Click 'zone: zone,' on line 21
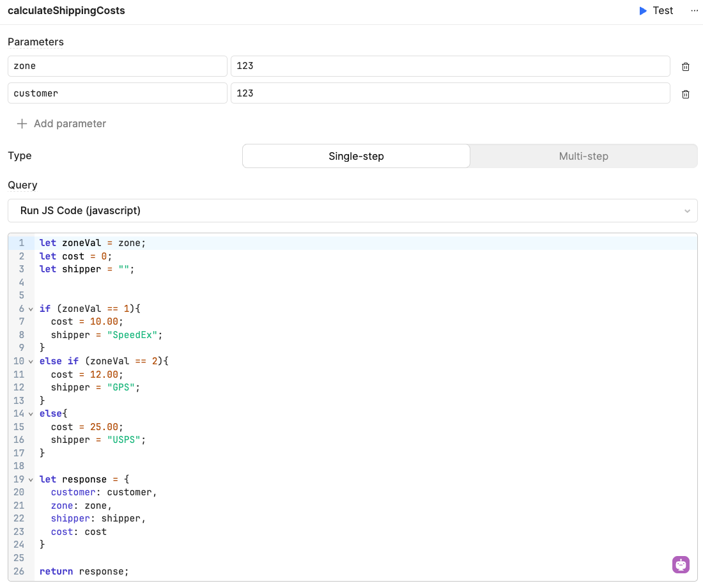The height and width of the screenshot is (588, 703). pos(82,506)
